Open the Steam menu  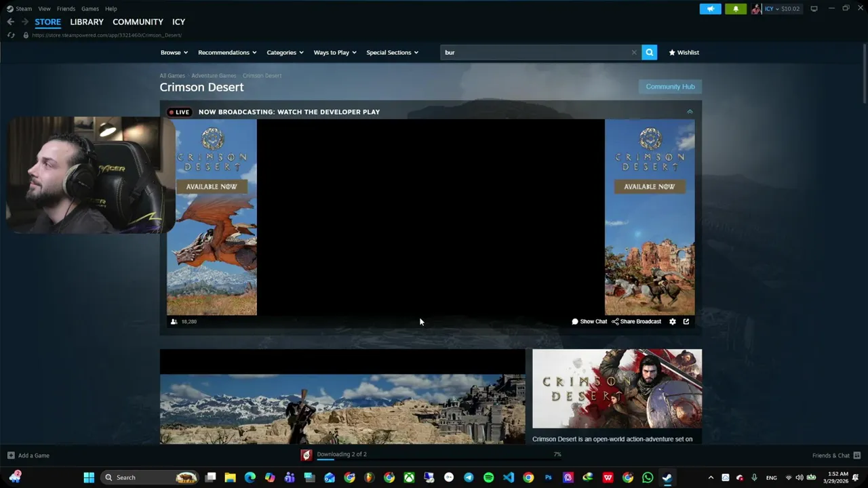(24, 9)
